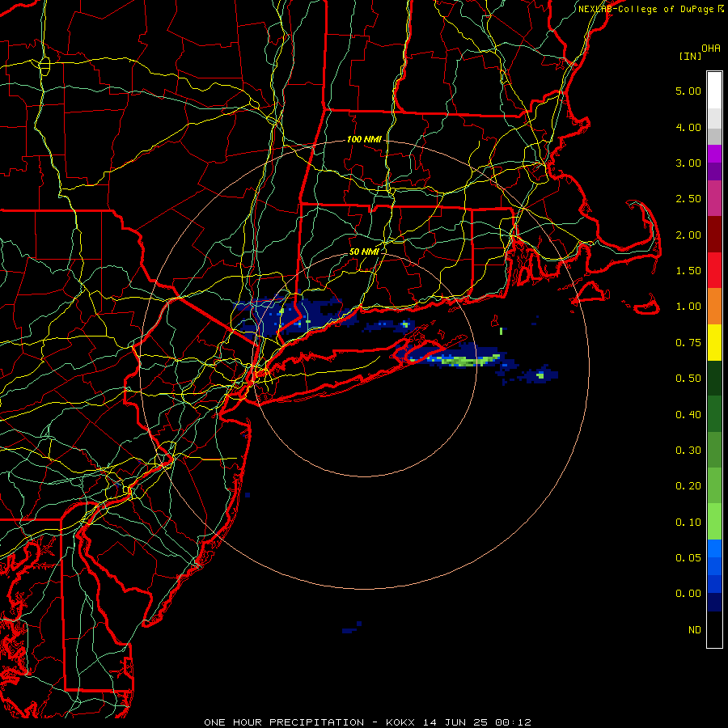Click the 100 NMI range ring label

[364, 139]
